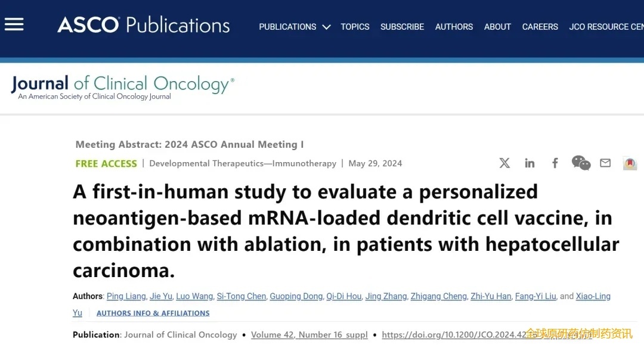Open the Topics menu item
The width and height of the screenshot is (644, 345).
[355, 27]
